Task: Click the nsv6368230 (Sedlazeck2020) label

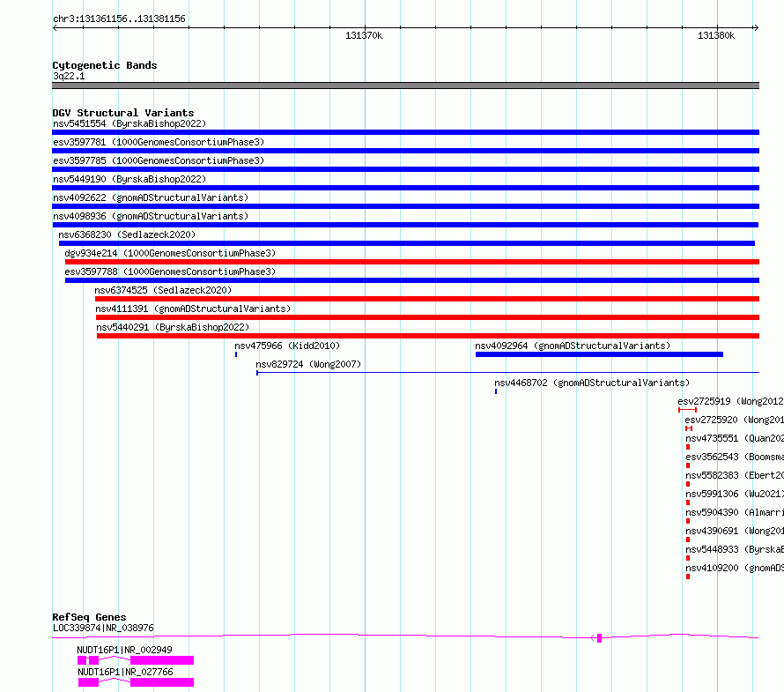Action: click(127, 234)
